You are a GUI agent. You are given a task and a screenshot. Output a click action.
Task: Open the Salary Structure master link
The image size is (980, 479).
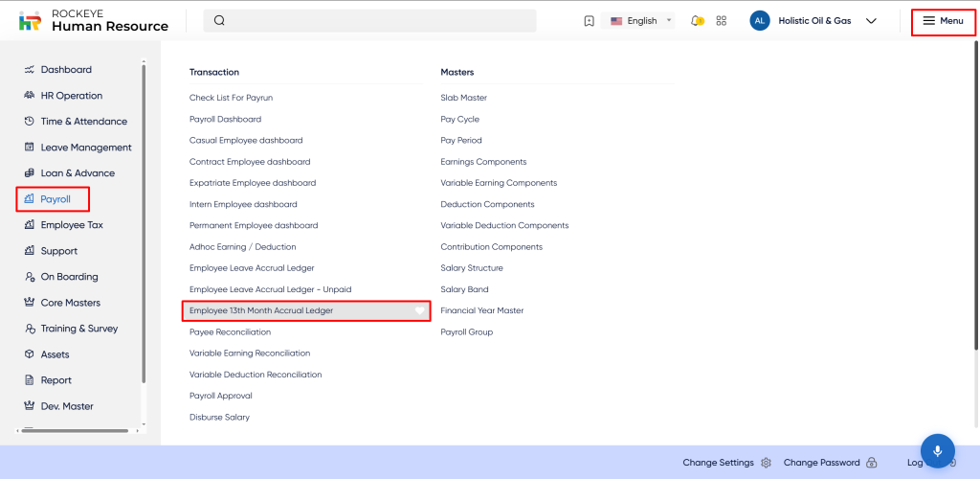[x=471, y=268]
